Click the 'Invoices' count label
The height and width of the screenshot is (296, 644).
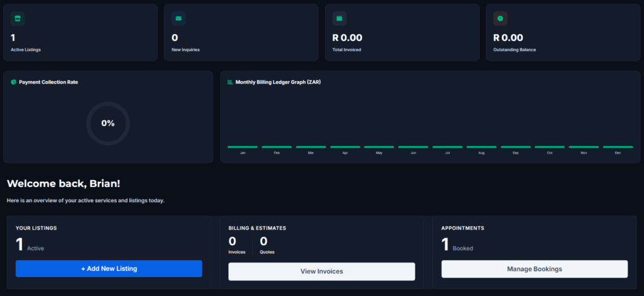[237, 252]
